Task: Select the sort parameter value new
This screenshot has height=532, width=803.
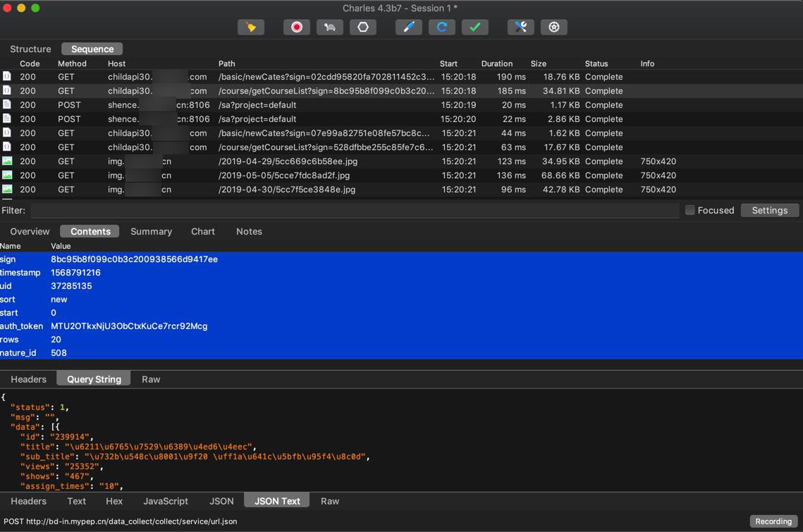Action: tap(59, 299)
